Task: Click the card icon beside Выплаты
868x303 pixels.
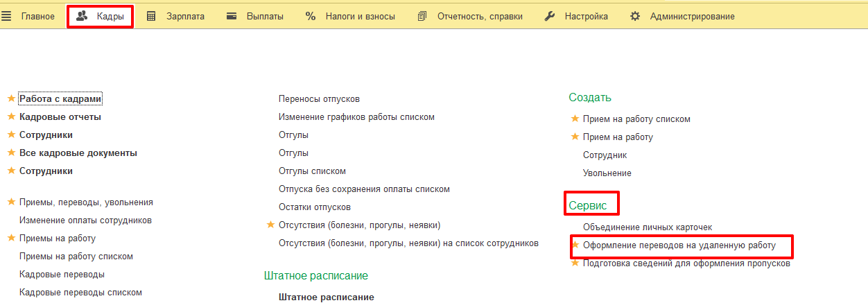Action: click(x=232, y=16)
